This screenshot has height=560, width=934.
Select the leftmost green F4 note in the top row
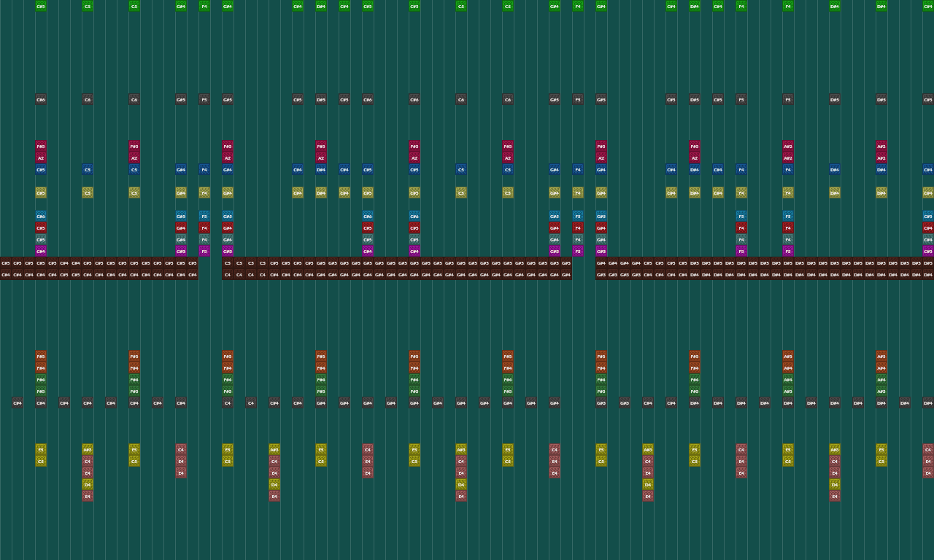[204, 6]
